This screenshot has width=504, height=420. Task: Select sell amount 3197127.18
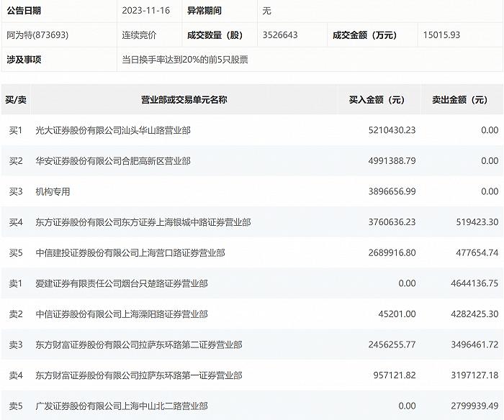tap(474, 375)
